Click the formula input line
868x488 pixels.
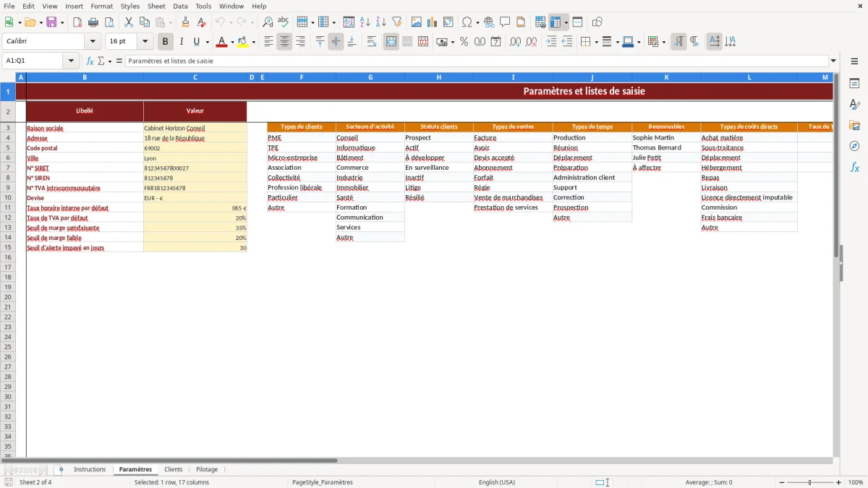pyautogui.click(x=477, y=61)
